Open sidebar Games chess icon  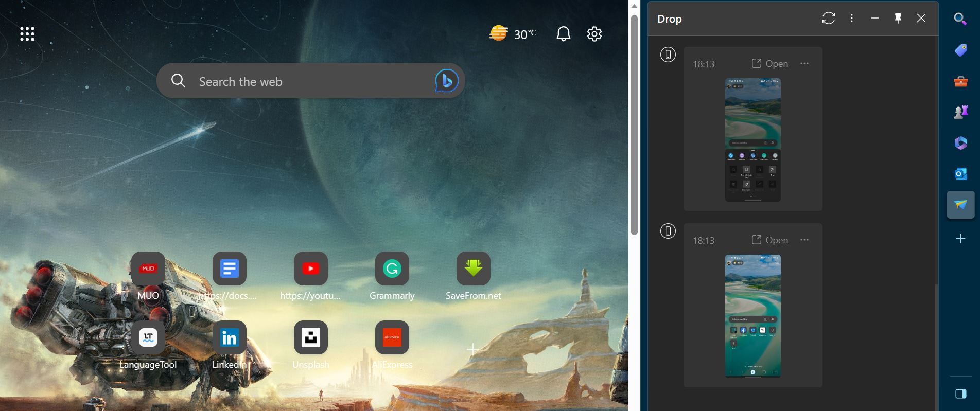pyautogui.click(x=960, y=112)
